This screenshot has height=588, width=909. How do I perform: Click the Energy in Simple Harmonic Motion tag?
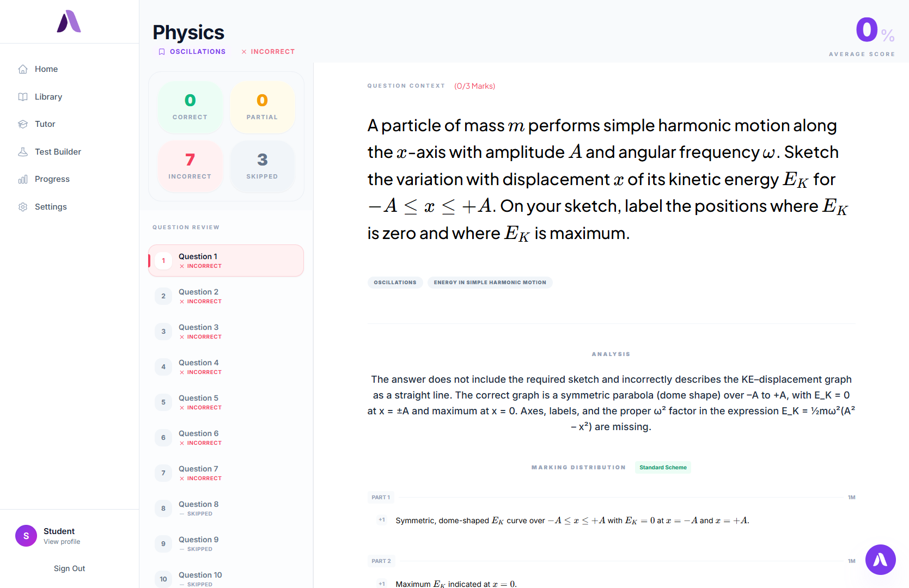click(x=490, y=283)
